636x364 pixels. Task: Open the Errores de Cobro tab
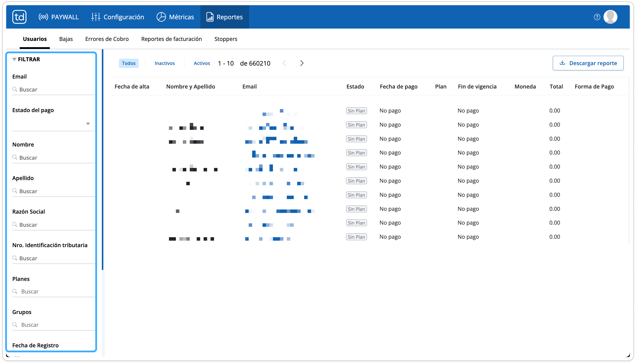[x=107, y=39]
